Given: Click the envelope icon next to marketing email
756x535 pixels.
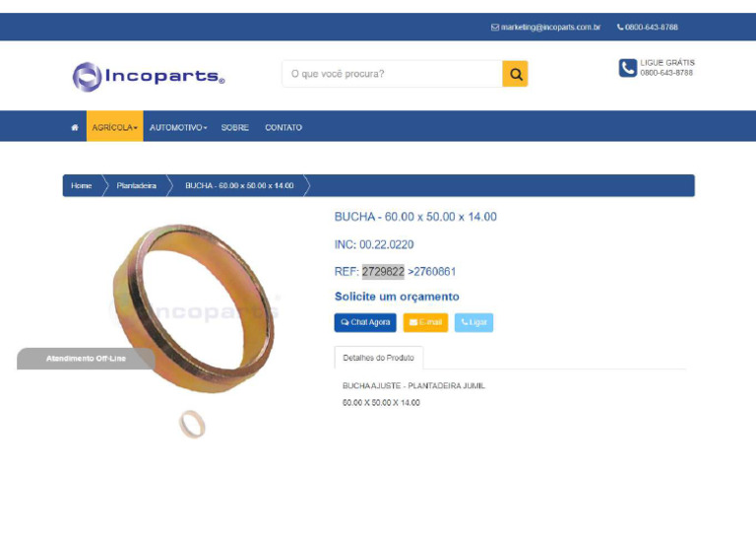Looking at the screenshot, I should pyautogui.click(x=495, y=27).
